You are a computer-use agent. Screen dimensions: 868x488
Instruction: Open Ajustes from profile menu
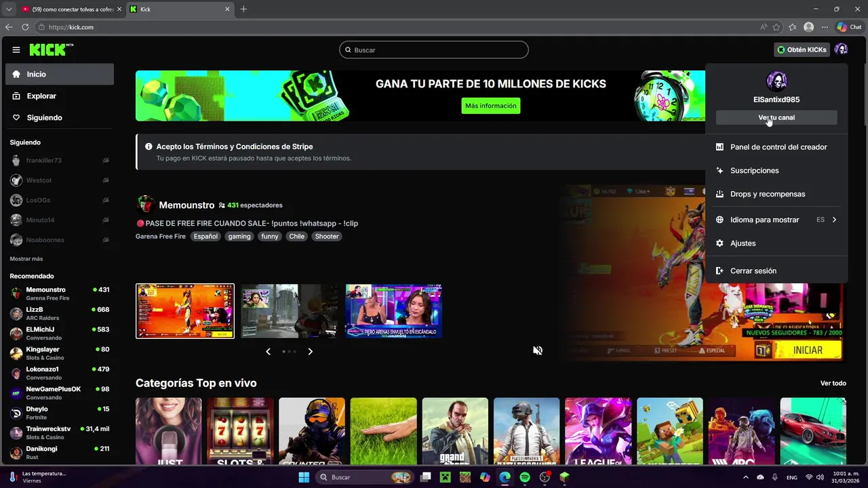tap(776, 243)
